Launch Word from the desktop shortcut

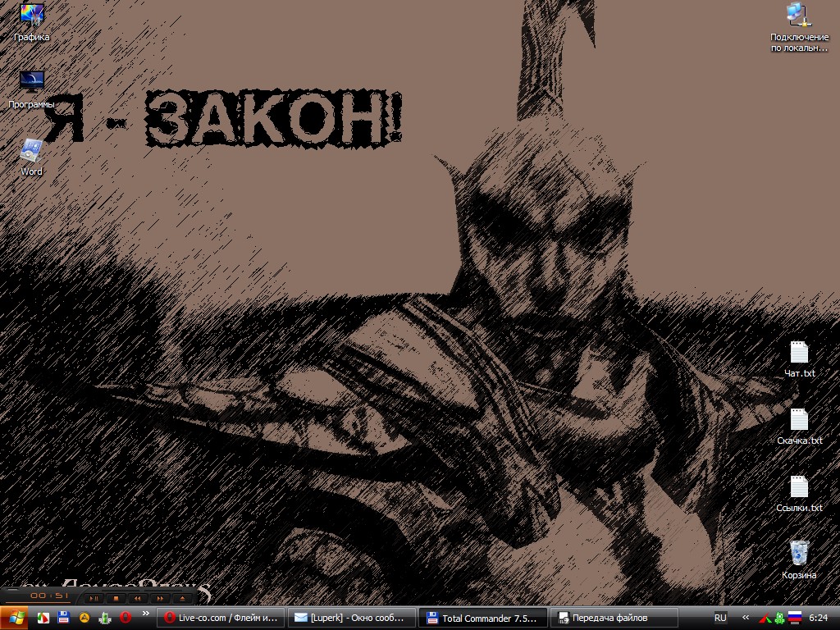31,151
